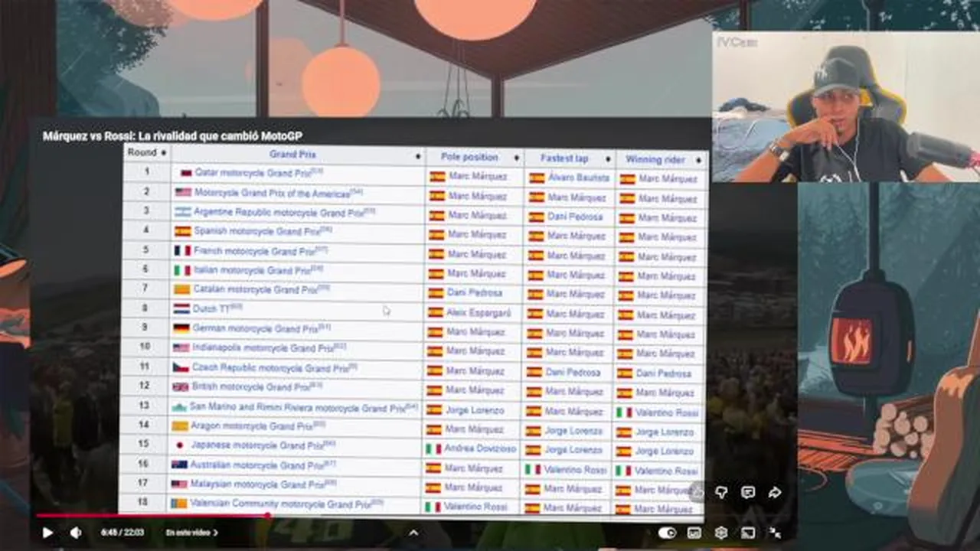The width and height of the screenshot is (980, 551).
Task: Click Valentino Rossi winner in San Marino row
Action: (x=667, y=412)
